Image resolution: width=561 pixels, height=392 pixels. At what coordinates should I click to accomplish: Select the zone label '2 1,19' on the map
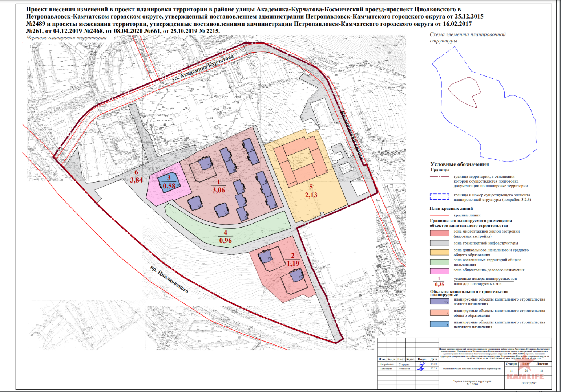coord(293,260)
